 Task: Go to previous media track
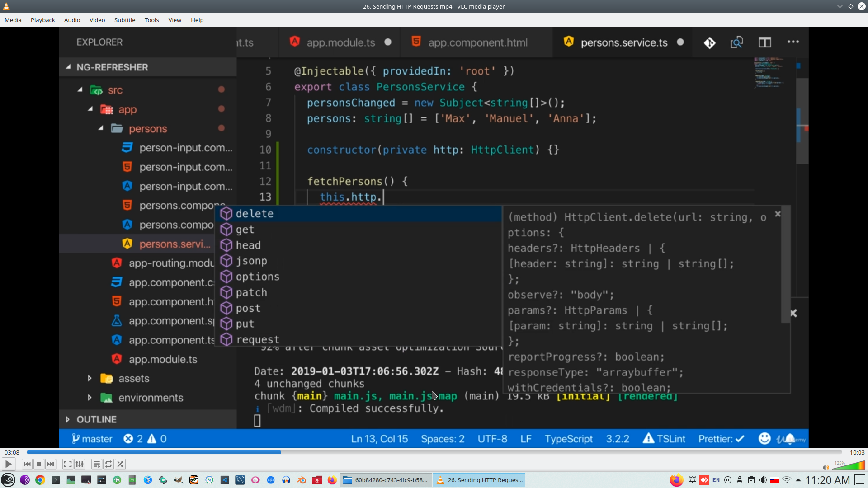27,464
